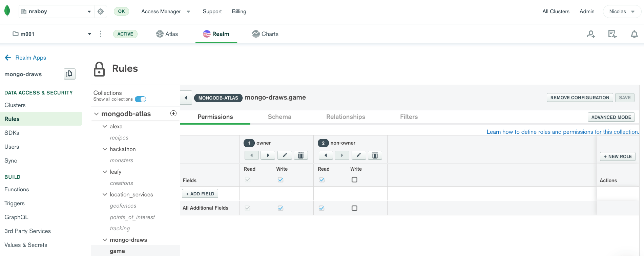Switch to the Realm tab
The width and height of the screenshot is (644, 256).
216,34
